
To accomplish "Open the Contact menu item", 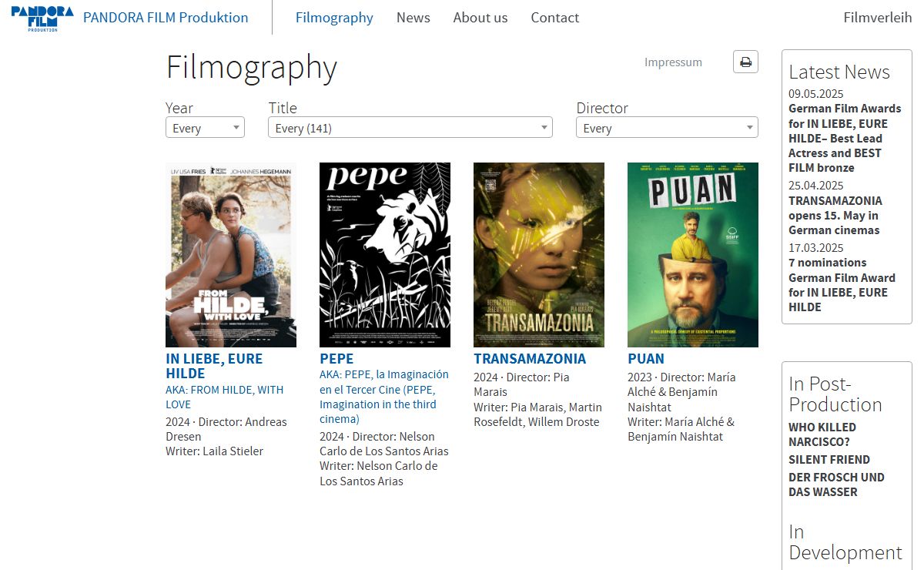I will 555,18.
